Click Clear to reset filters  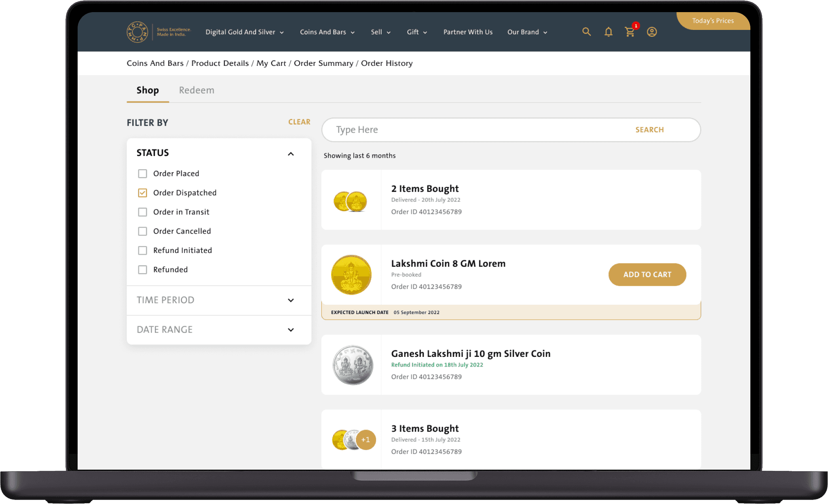299,122
